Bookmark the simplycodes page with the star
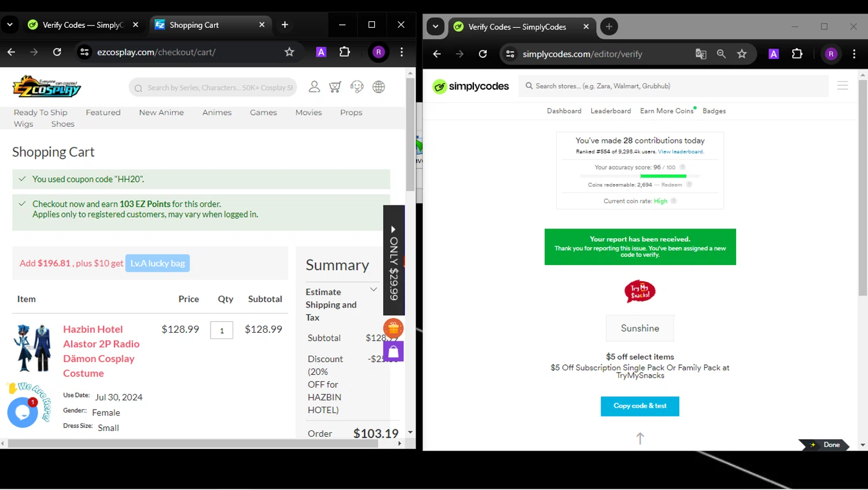 (742, 54)
